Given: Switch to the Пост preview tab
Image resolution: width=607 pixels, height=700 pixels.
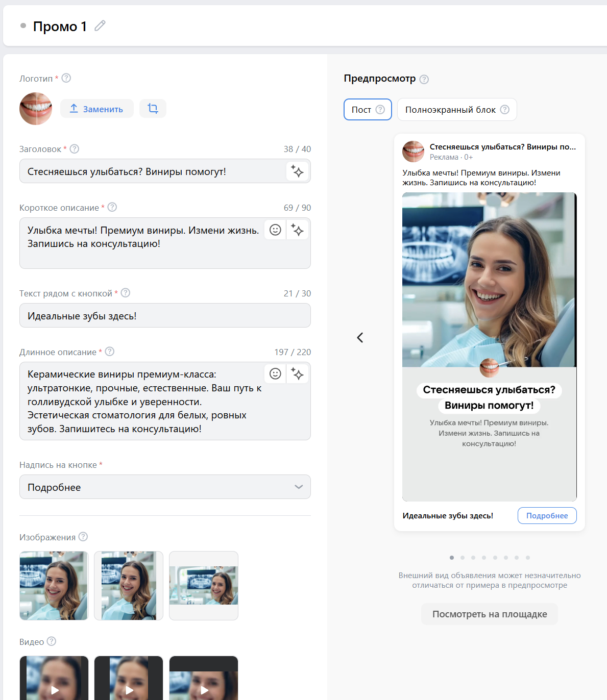Looking at the screenshot, I should [x=368, y=110].
